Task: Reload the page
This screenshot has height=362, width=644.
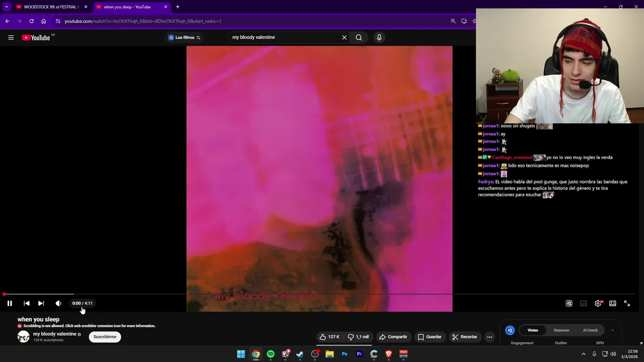Action: click(x=31, y=21)
